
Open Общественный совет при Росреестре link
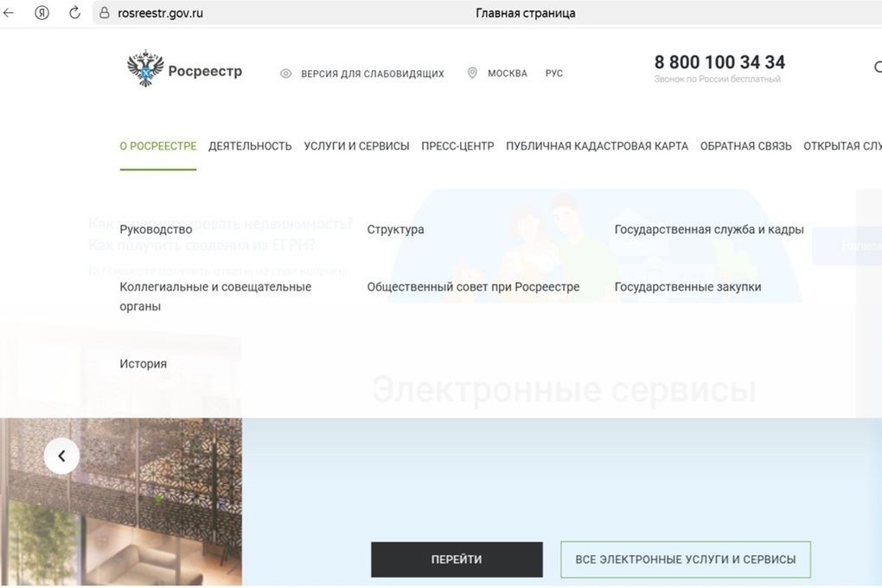[x=474, y=287]
